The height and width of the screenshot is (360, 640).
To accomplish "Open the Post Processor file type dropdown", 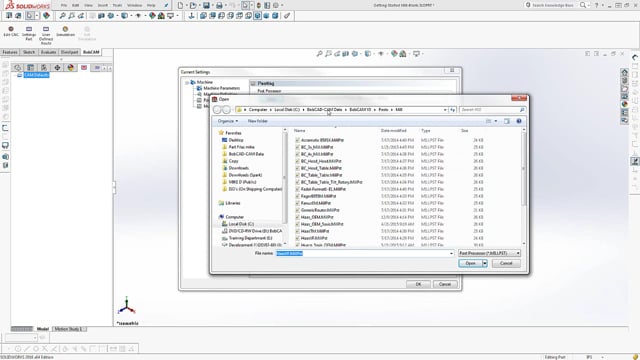I will 489,253.
